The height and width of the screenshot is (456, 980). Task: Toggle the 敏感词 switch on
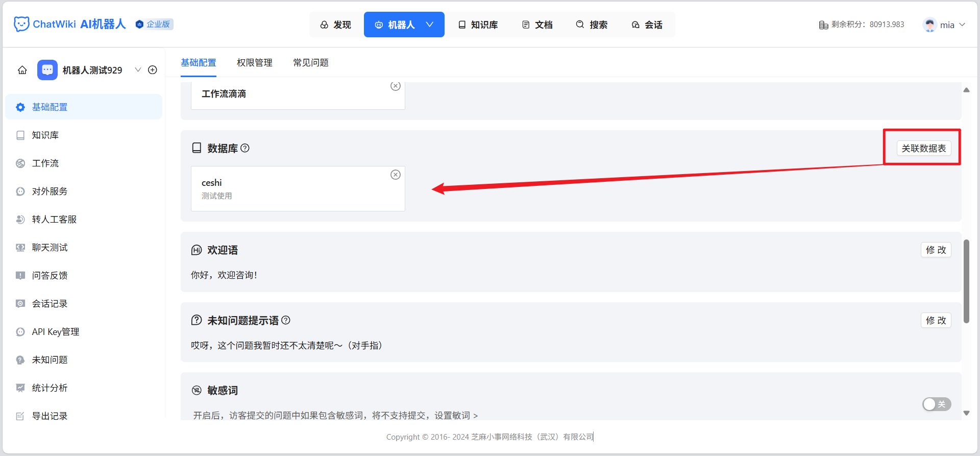[937, 404]
